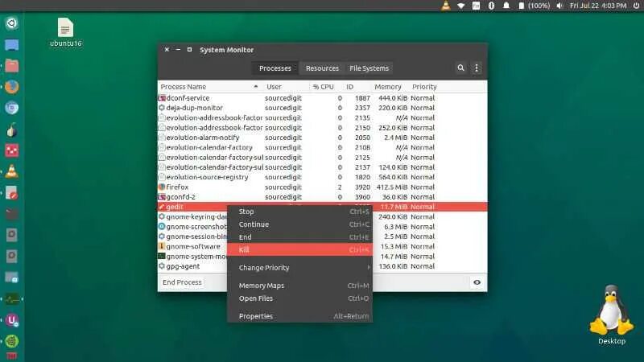Open the text editor dock icon

(x=11, y=193)
